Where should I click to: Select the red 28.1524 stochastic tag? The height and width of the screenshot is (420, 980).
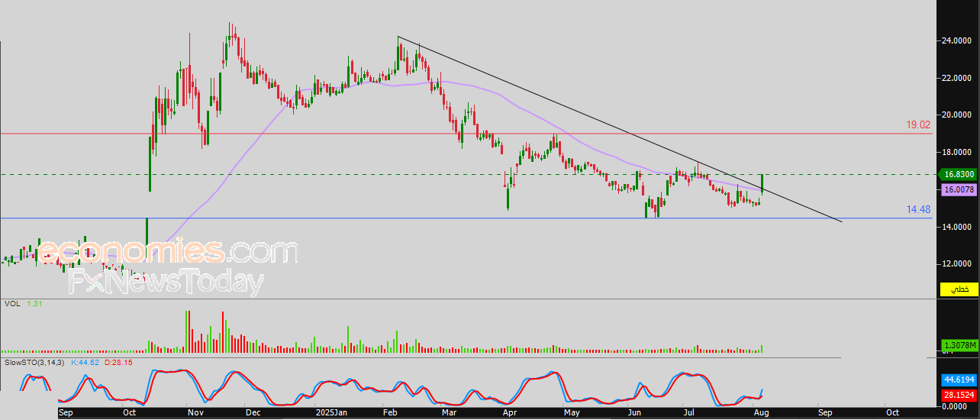[958, 395]
